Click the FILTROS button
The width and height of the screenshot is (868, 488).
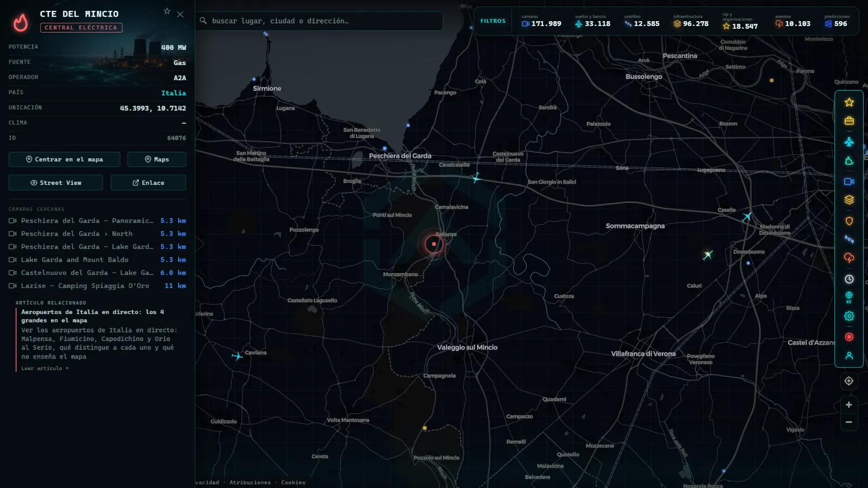(493, 21)
